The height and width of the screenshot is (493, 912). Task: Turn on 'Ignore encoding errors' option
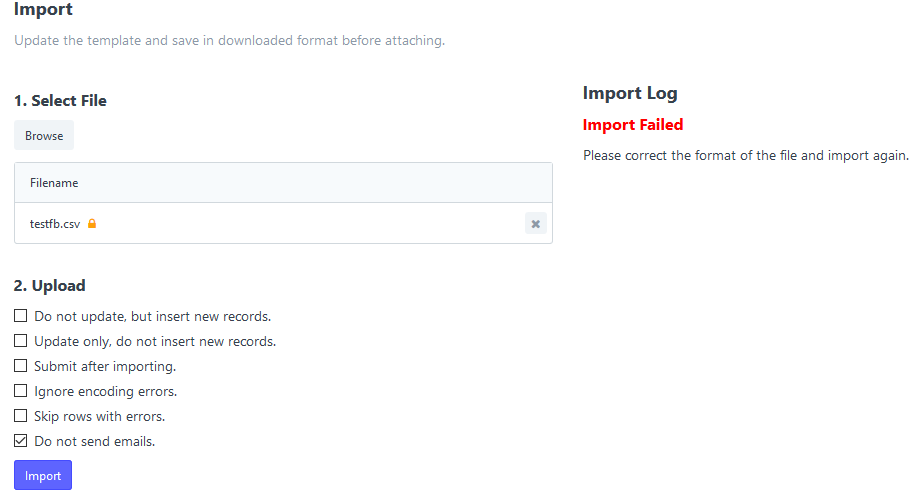pyautogui.click(x=21, y=391)
